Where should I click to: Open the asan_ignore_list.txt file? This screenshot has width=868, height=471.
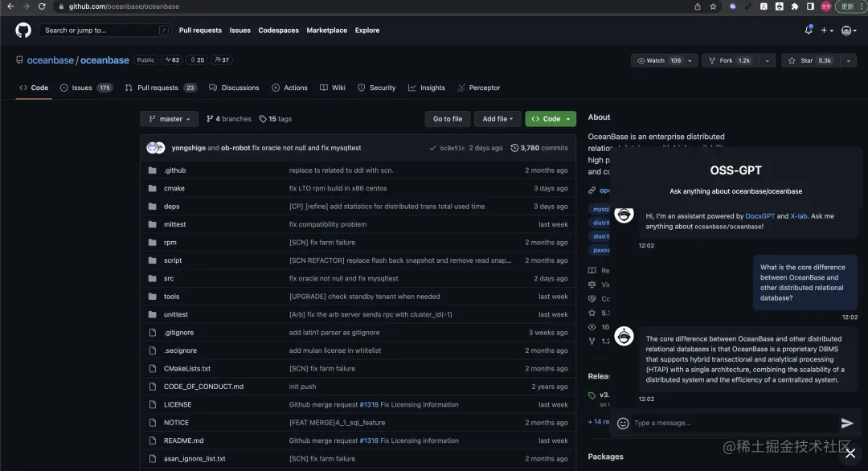(194, 459)
